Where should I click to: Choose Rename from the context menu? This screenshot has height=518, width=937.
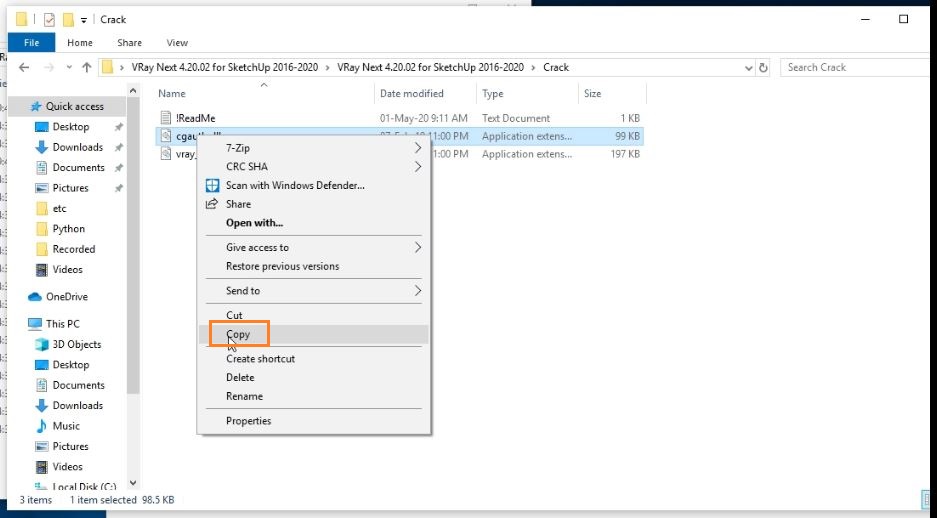coord(314,396)
